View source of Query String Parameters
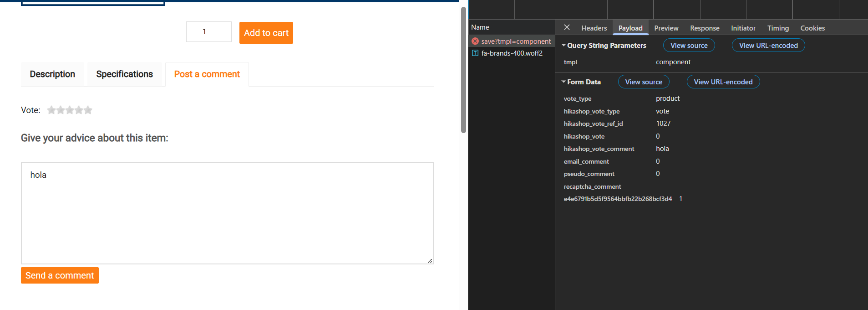This screenshot has width=868, height=310. tap(689, 45)
